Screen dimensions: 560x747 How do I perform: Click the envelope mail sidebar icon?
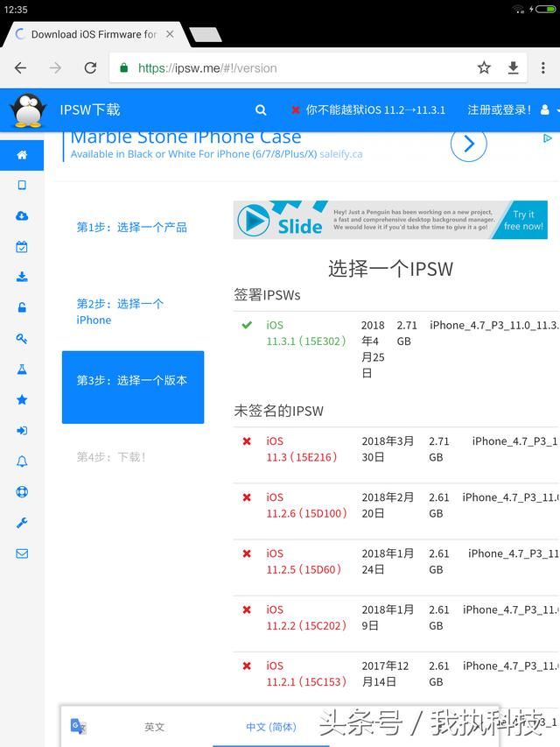click(x=22, y=553)
